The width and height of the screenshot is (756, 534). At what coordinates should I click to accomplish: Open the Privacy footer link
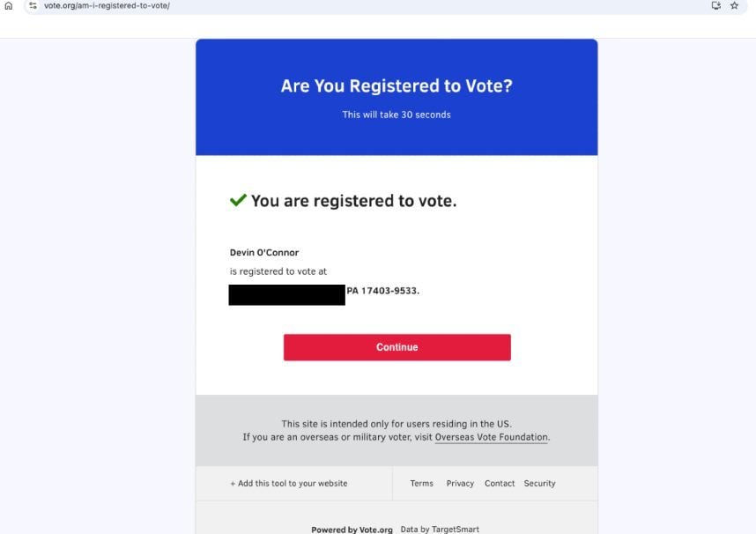point(460,484)
